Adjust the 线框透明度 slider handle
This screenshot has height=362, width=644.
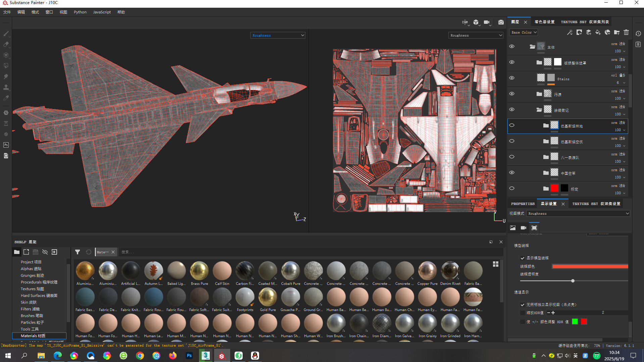click(573, 281)
